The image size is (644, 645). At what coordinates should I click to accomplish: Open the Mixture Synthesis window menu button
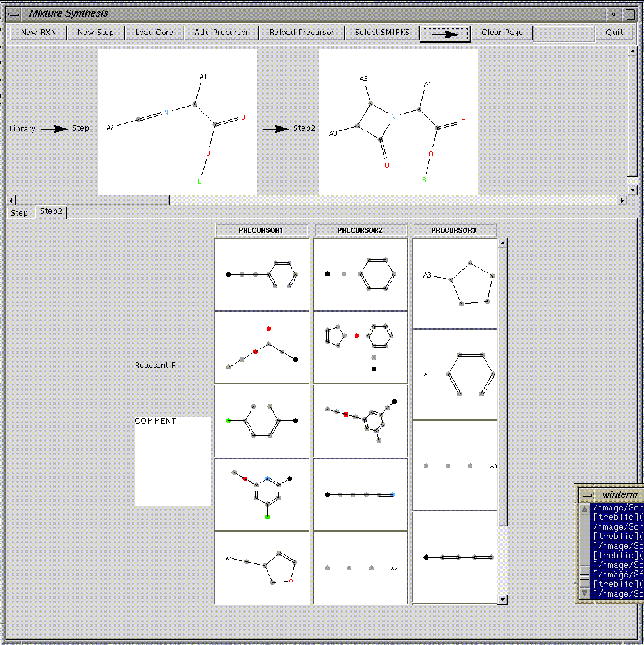click(x=13, y=14)
